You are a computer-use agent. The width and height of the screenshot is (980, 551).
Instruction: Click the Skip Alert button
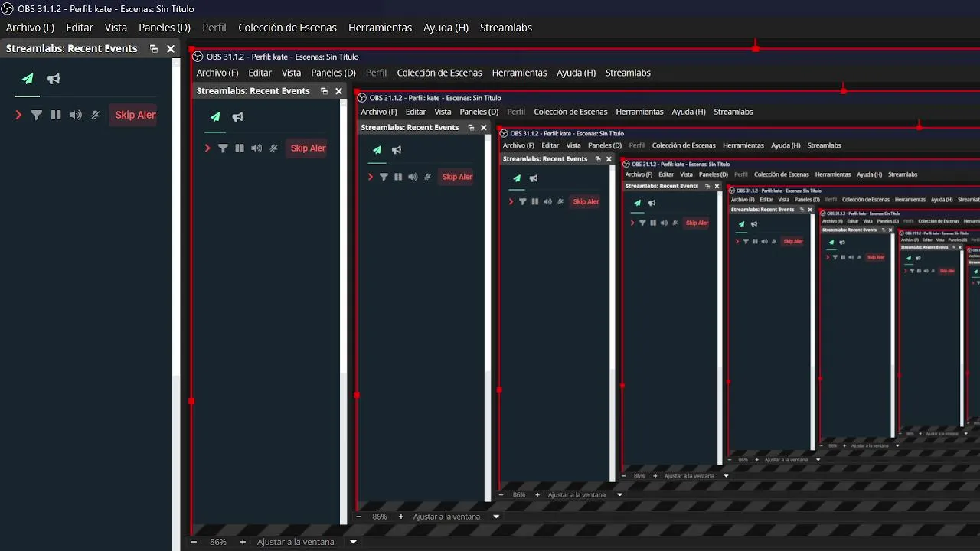133,115
